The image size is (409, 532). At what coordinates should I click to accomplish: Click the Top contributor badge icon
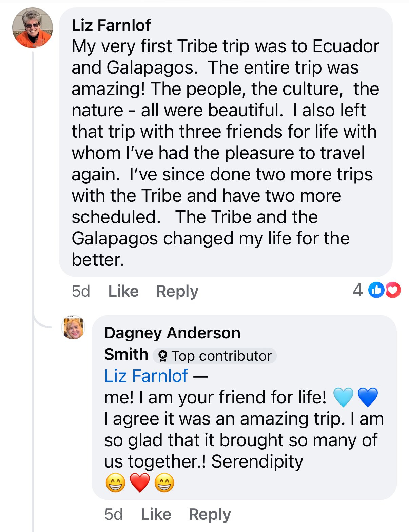pos(163,356)
